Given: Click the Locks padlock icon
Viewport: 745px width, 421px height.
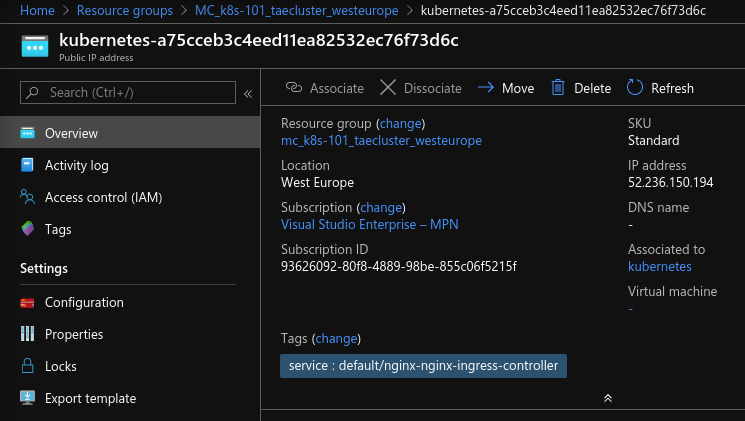Looking at the screenshot, I should (x=28, y=366).
